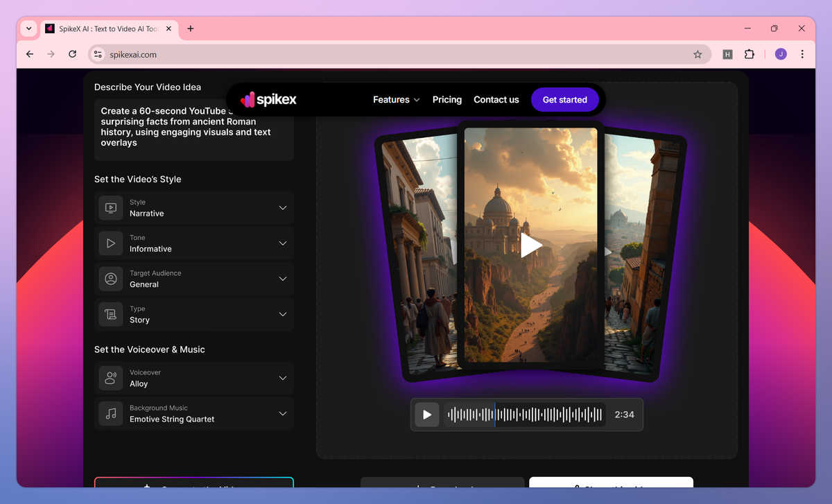Click browser forward arrow
832x504 pixels.
pyautogui.click(x=51, y=54)
